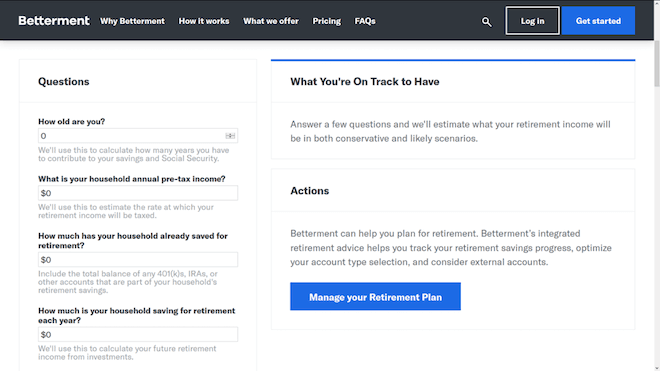Image resolution: width=660 pixels, height=371 pixels.
Task: Click the Questions heading
Action: (64, 81)
